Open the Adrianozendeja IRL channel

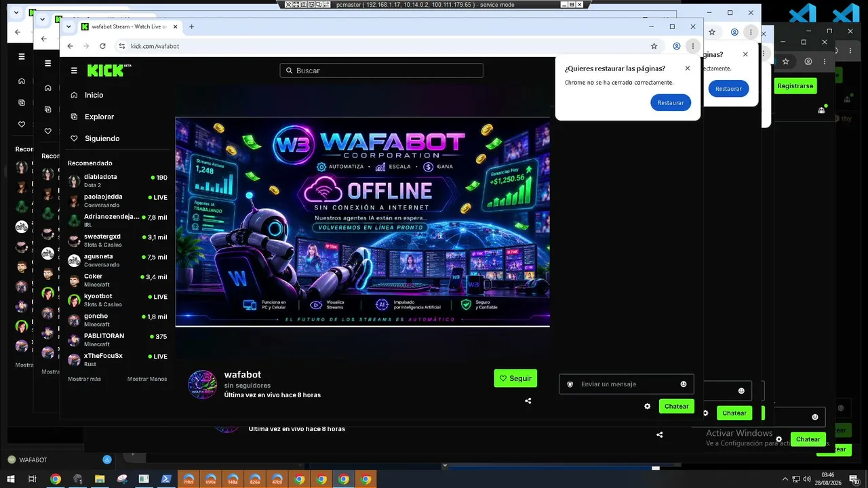click(118, 220)
